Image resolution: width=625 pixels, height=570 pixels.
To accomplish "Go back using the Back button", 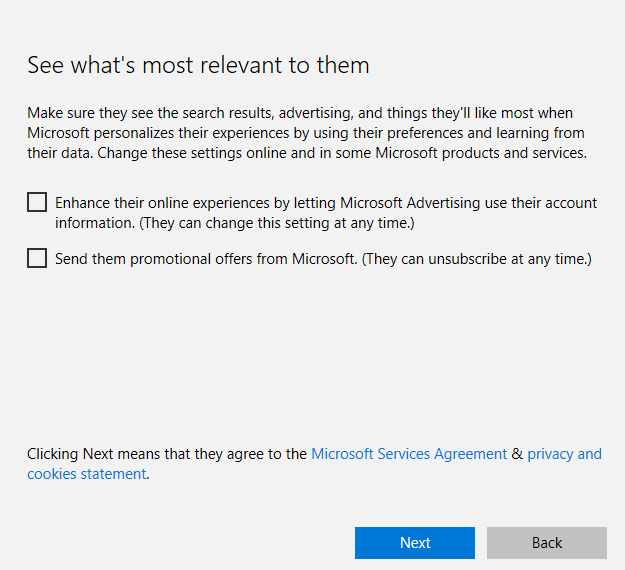I will [x=546, y=543].
